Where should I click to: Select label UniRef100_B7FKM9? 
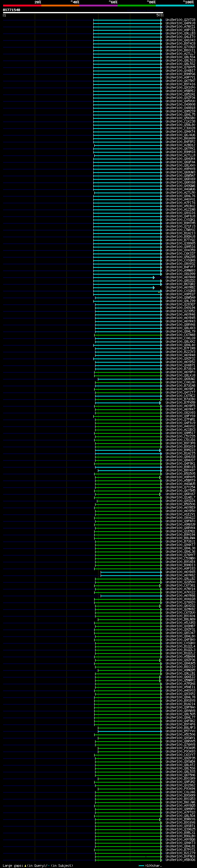point(180,403)
